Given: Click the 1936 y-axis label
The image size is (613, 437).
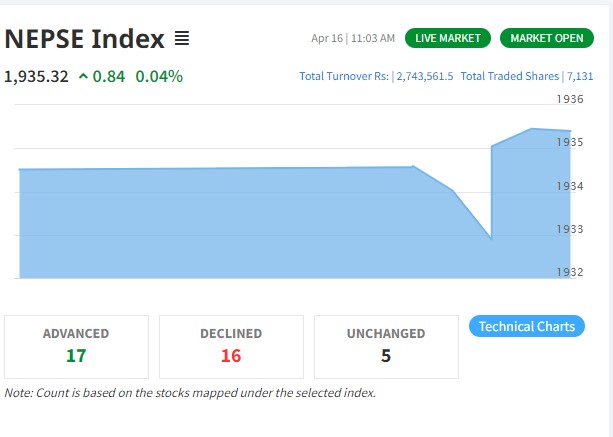Looking at the screenshot, I should coord(570,99).
